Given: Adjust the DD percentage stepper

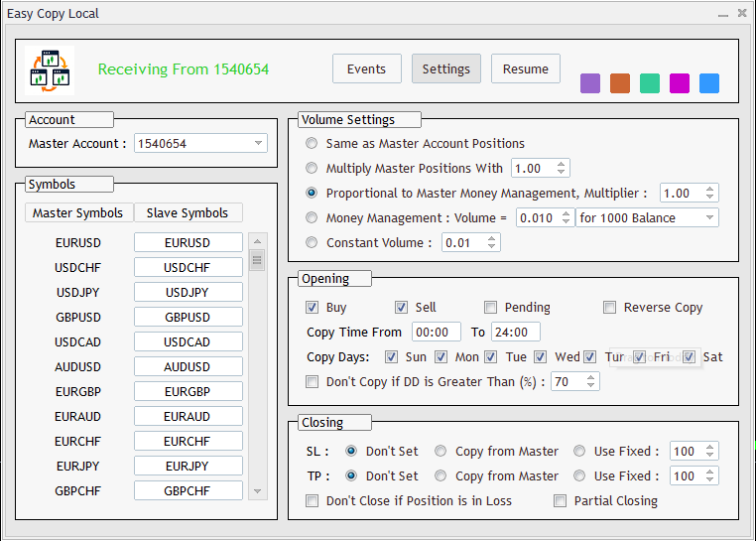Looking at the screenshot, I should click(x=590, y=382).
